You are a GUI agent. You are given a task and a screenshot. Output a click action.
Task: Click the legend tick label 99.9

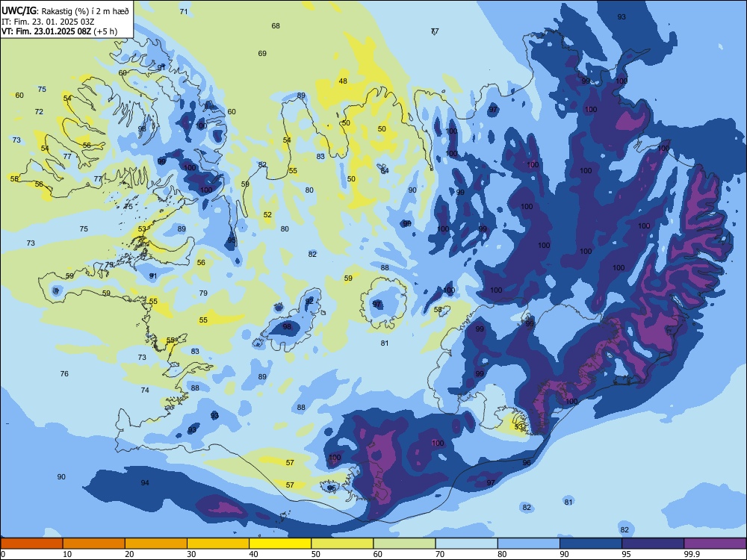692,554
